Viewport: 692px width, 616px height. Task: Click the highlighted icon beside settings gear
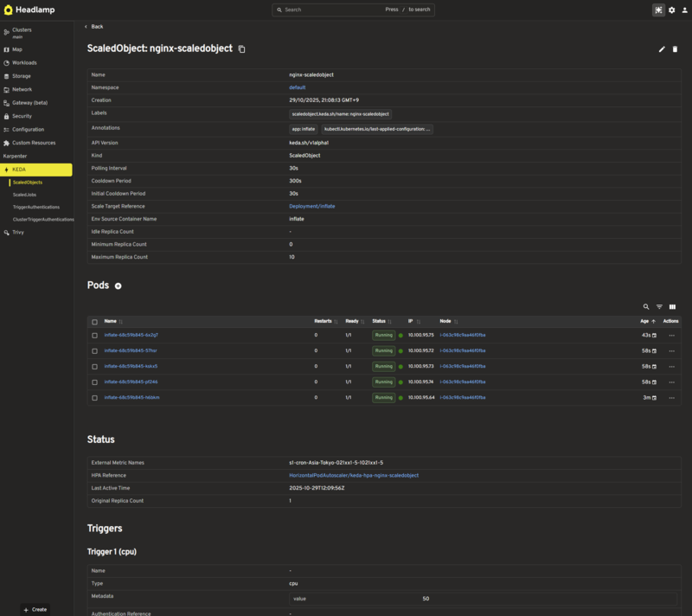click(x=658, y=10)
